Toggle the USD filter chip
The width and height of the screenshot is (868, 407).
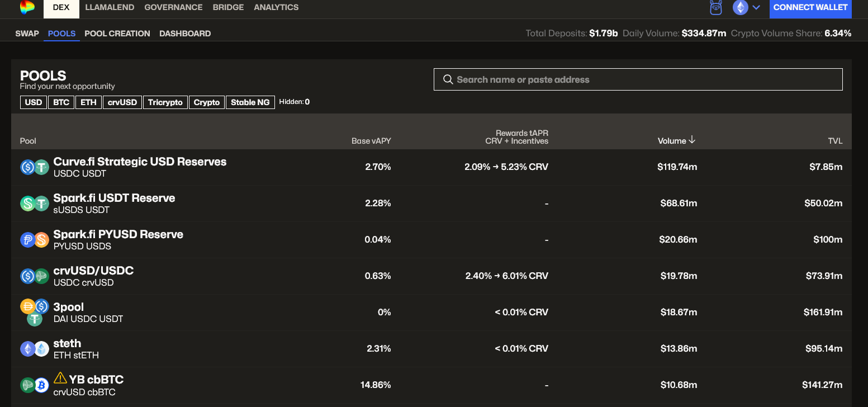pyautogui.click(x=34, y=102)
